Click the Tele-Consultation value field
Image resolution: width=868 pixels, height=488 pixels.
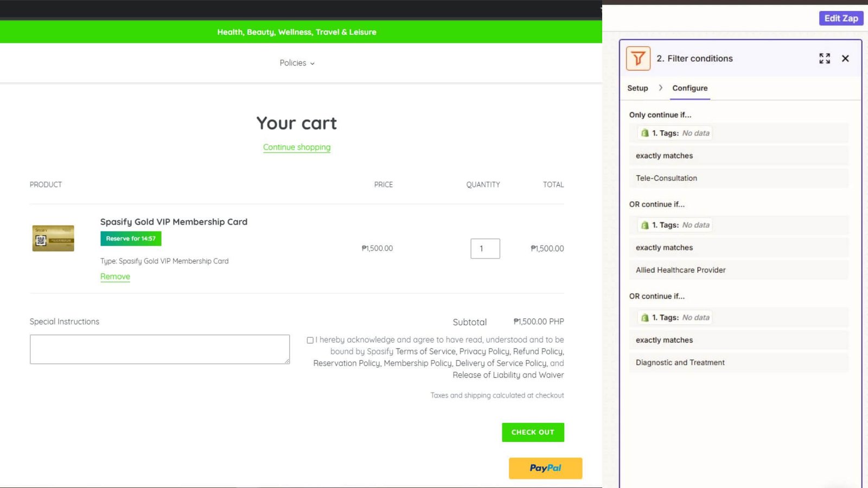pyautogui.click(x=738, y=178)
